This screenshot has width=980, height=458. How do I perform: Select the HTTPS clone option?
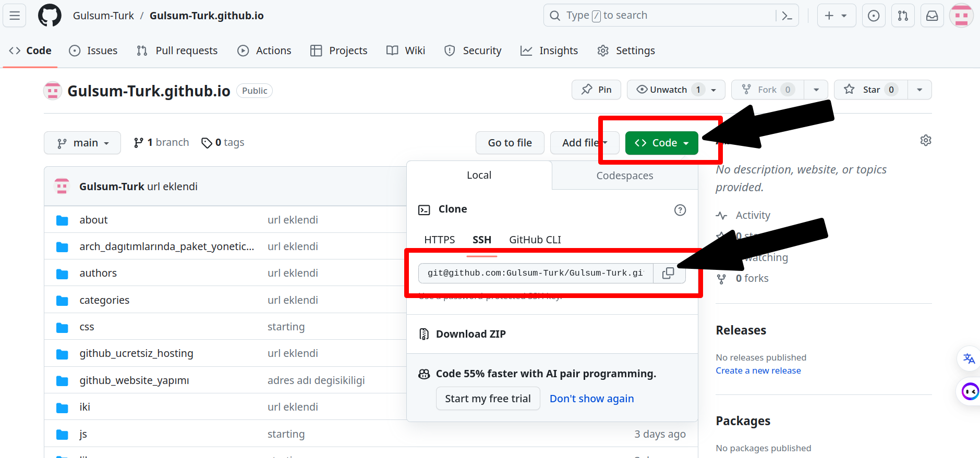(440, 240)
